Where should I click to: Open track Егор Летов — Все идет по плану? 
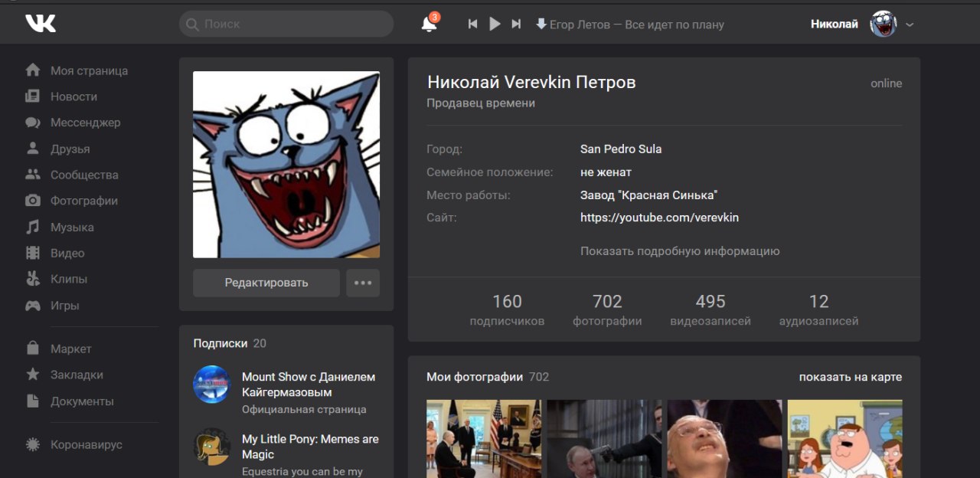(x=636, y=25)
